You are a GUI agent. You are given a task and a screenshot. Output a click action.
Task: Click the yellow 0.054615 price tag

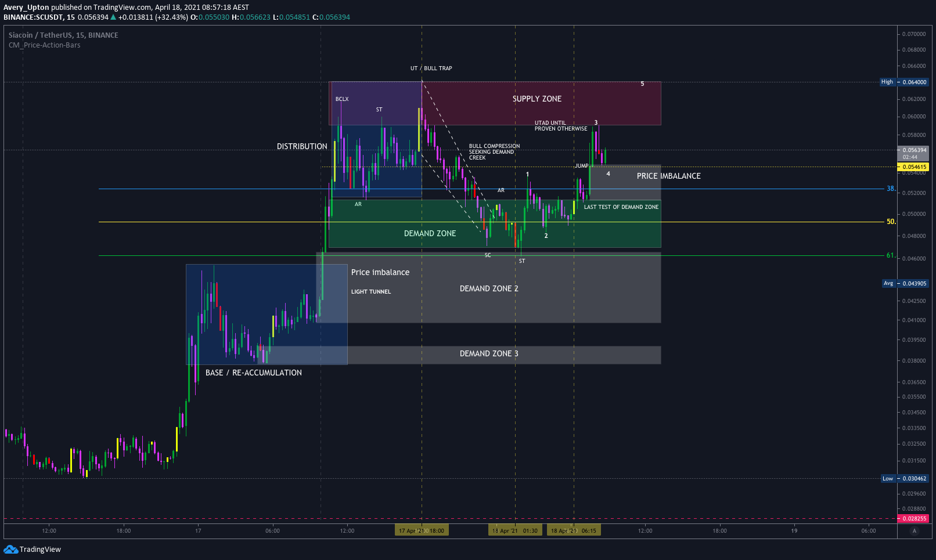(x=913, y=167)
